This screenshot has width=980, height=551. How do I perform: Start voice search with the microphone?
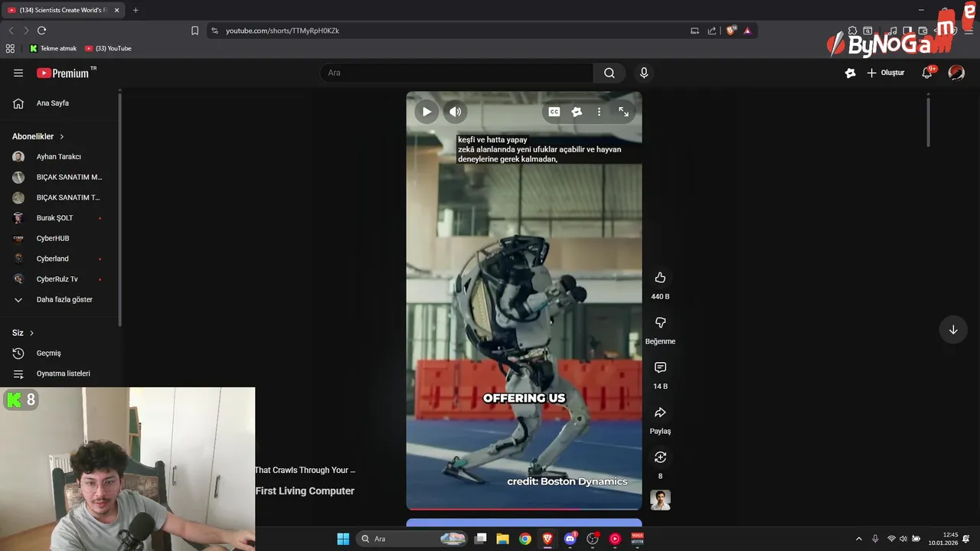click(644, 73)
